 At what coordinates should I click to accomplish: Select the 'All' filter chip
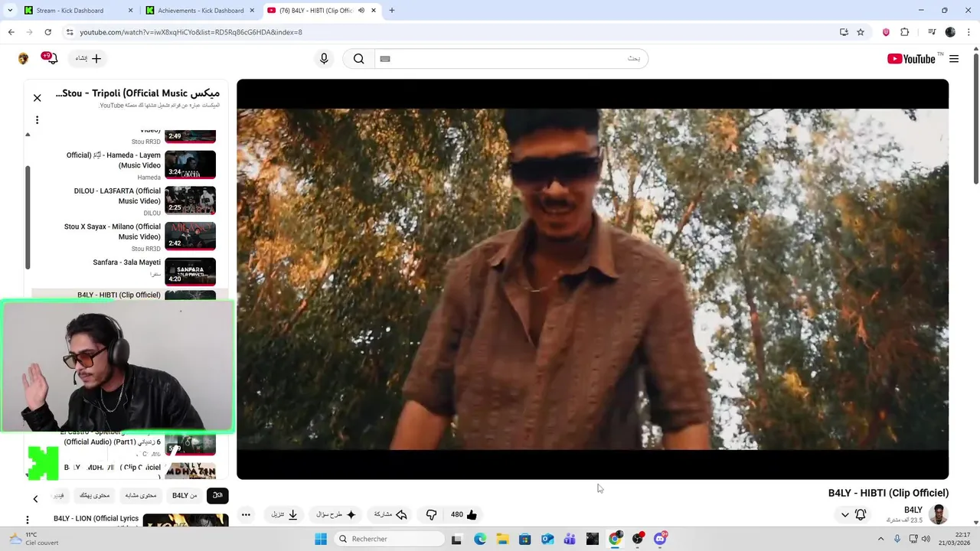click(217, 496)
